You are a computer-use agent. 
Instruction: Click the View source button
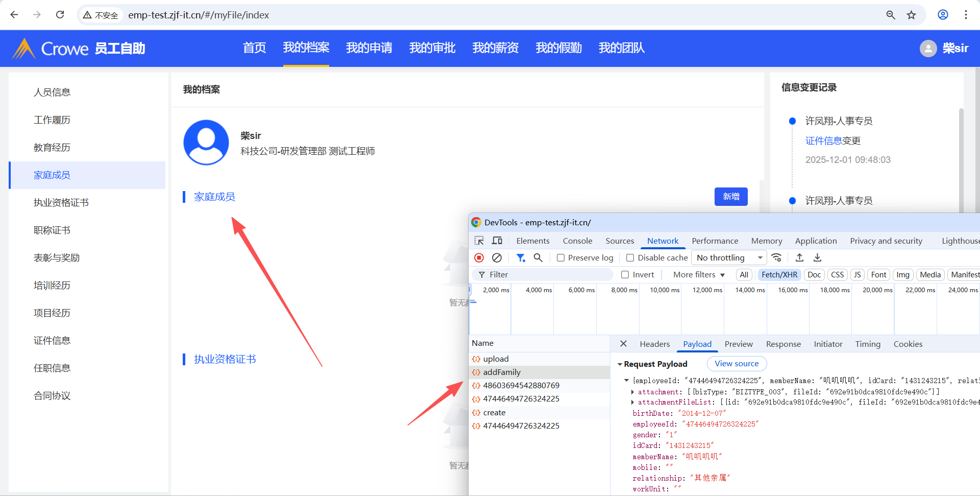[x=736, y=364]
